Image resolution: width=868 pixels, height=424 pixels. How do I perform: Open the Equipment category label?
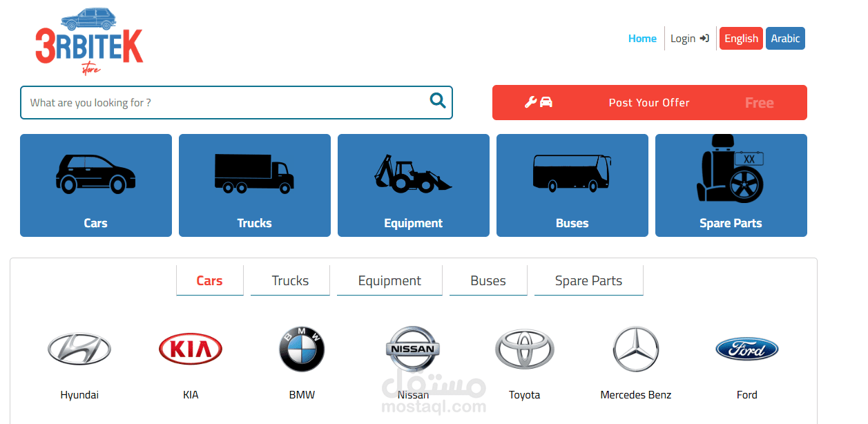coord(413,223)
